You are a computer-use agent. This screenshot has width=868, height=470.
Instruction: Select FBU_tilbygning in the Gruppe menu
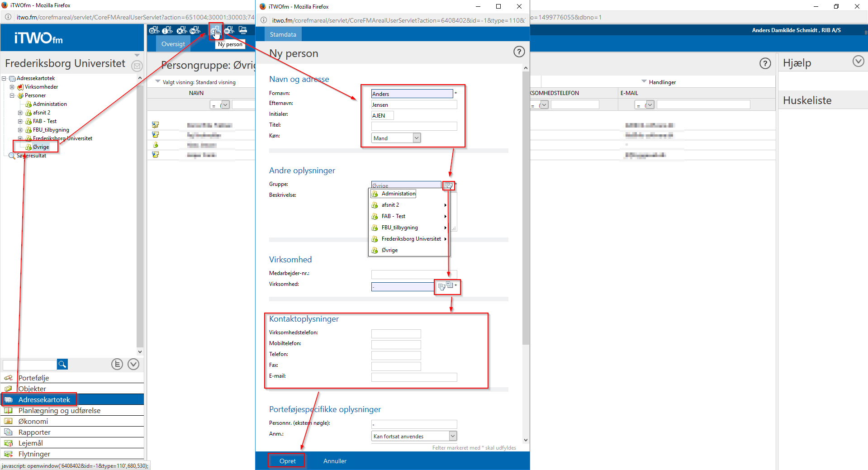click(399, 228)
